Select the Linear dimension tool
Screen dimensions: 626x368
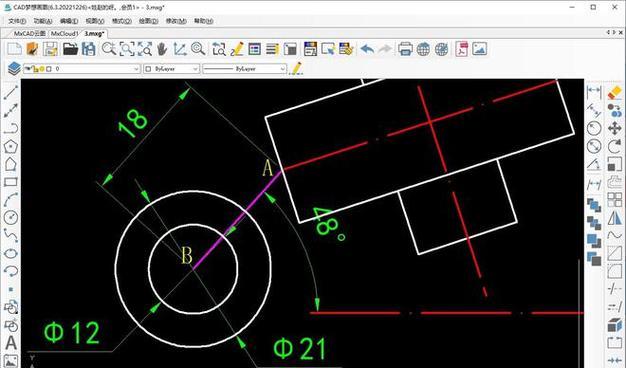click(x=594, y=91)
